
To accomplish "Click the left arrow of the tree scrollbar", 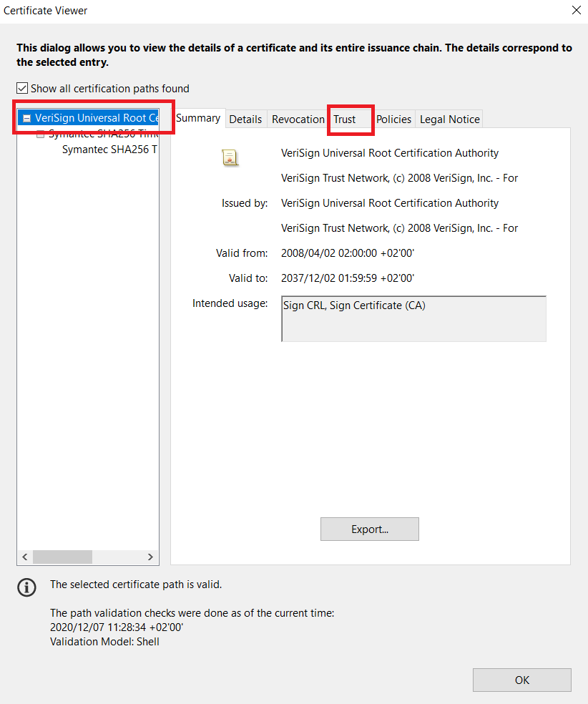I will [25, 557].
